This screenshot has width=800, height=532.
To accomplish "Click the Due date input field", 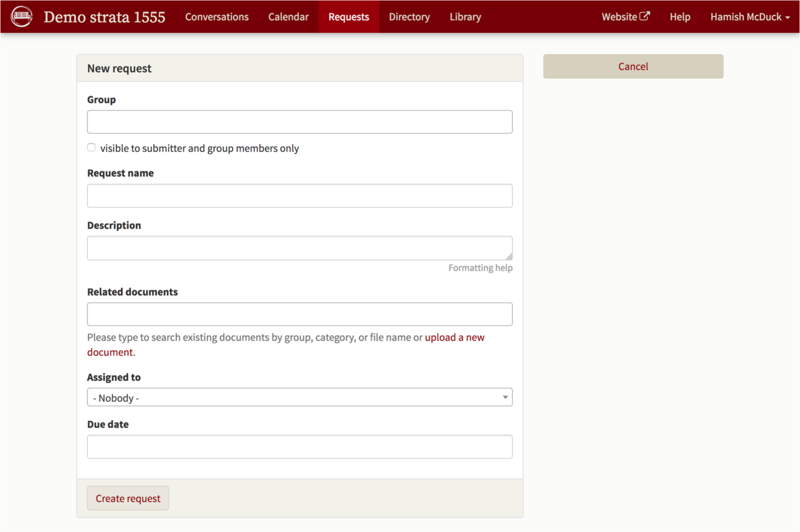I will tap(300, 446).
